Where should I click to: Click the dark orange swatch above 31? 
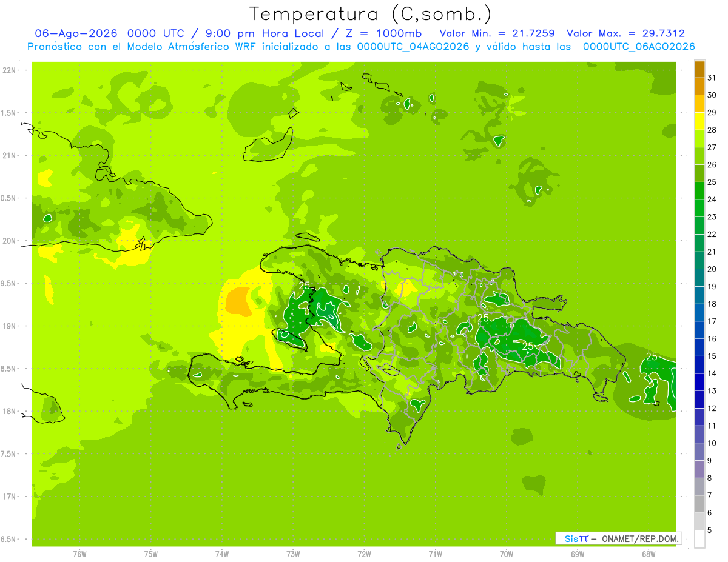(699, 69)
